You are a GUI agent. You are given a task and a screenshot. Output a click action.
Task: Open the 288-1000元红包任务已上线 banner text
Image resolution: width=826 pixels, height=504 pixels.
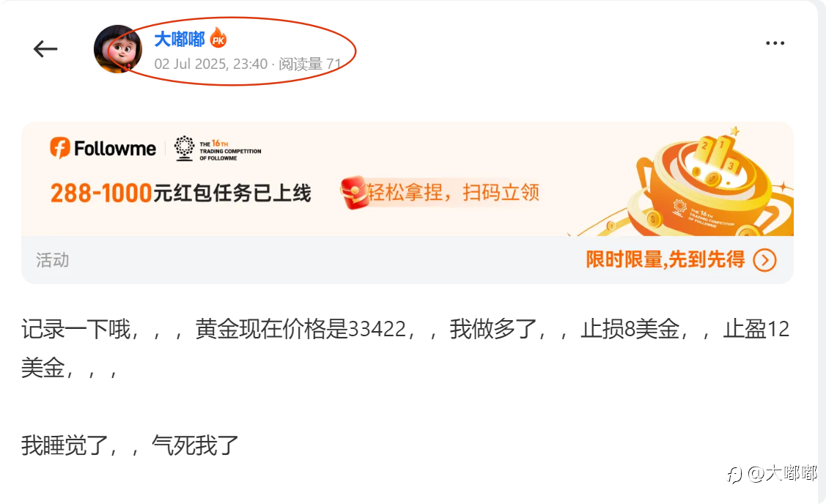pos(181,193)
